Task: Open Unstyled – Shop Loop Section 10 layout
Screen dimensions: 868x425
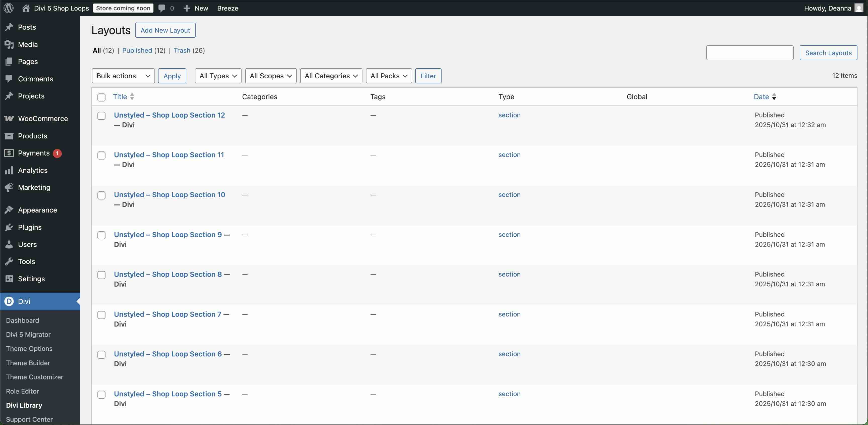Action: tap(170, 194)
